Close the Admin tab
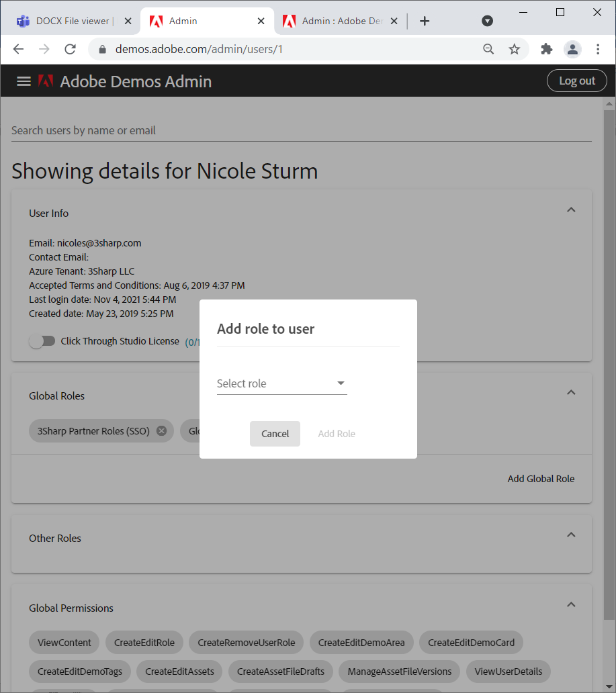The image size is (616, 693). pos(261,21)
